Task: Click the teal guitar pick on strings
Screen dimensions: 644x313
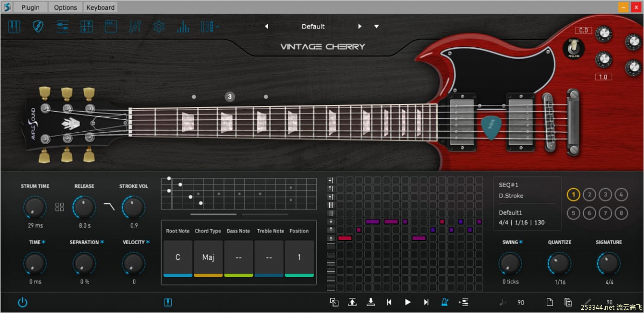Action: (x=491, y=128)
